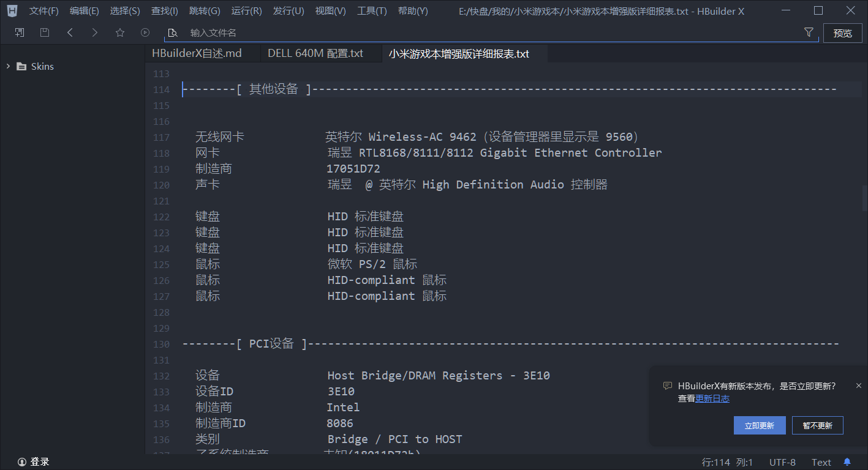Viewport: 868px width, 470px height.
Task: Click 登录 in the status bar
Action: 40,462
